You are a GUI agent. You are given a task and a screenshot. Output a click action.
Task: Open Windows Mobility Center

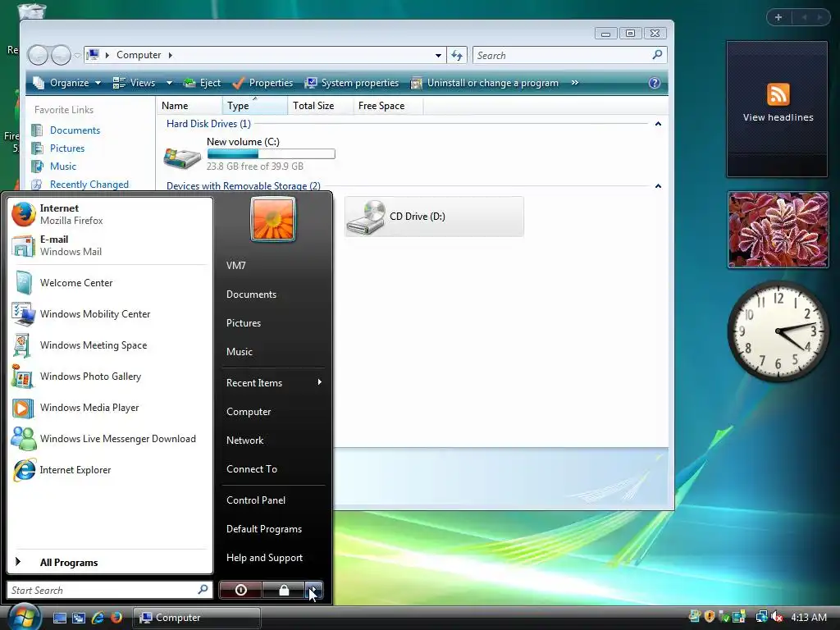(x=110, y=314)
